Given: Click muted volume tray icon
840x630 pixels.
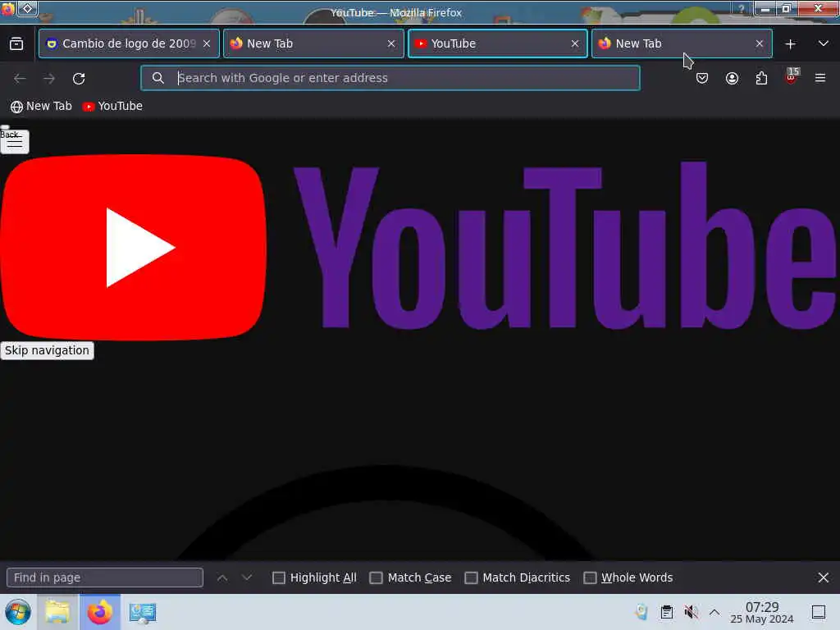Looking at the screenshot, I should (691, 612).
